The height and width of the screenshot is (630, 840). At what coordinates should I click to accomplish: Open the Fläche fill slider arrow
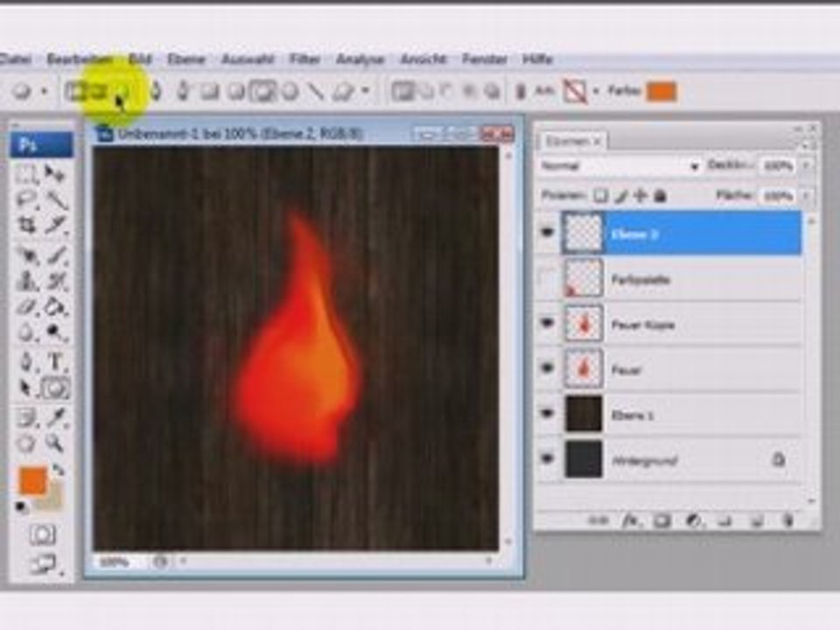[807, 196]
